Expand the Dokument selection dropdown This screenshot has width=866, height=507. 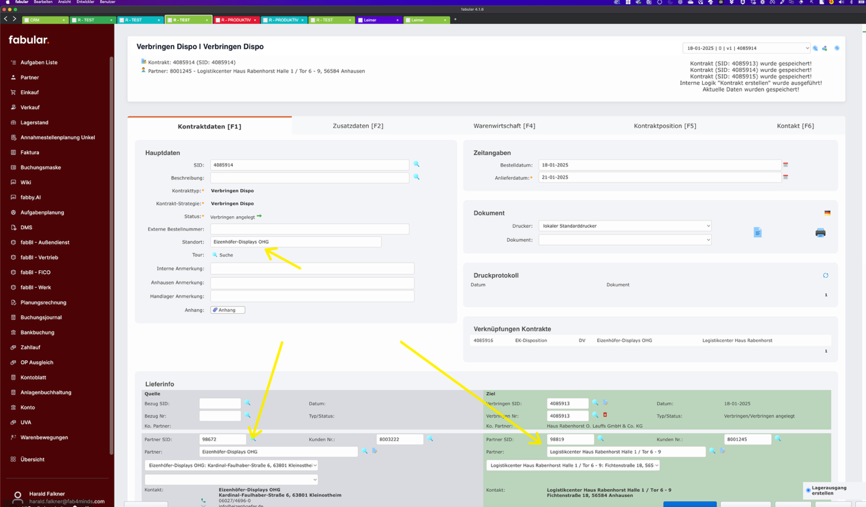625,240
